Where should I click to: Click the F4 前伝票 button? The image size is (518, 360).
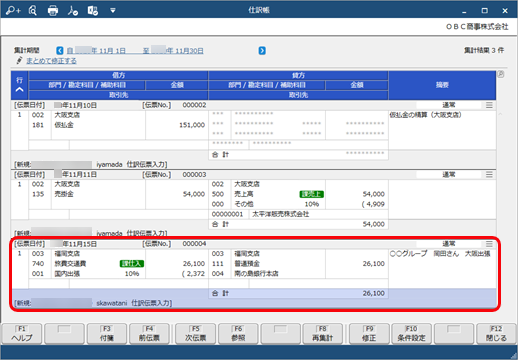pyautogui.click(x=149, y=333)
